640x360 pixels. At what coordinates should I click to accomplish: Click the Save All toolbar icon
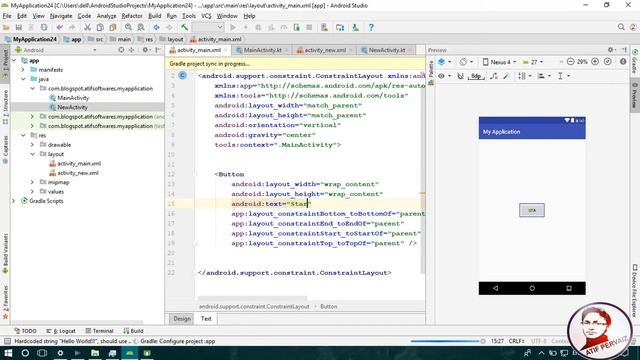click(19, 27)
